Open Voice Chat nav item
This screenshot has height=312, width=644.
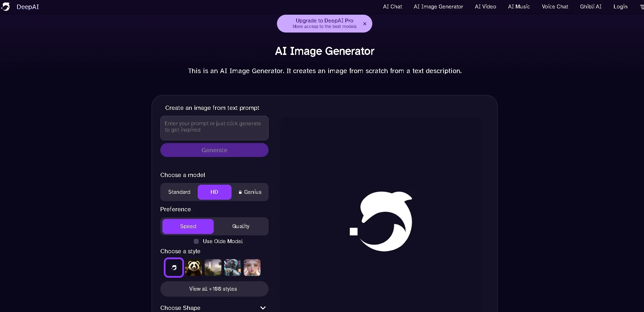(555, 7)
